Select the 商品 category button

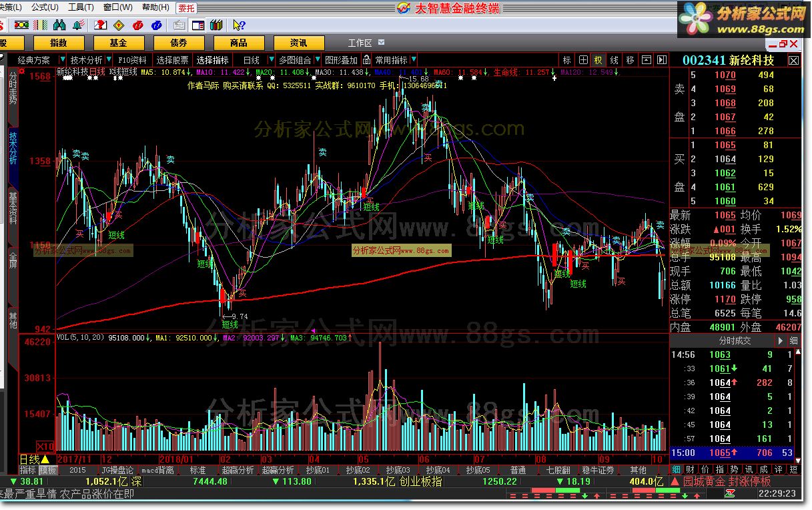click(238, 43)
